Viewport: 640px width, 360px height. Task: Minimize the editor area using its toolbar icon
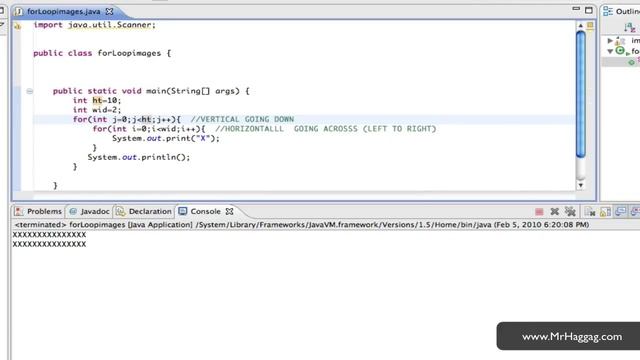pos(576,9)
